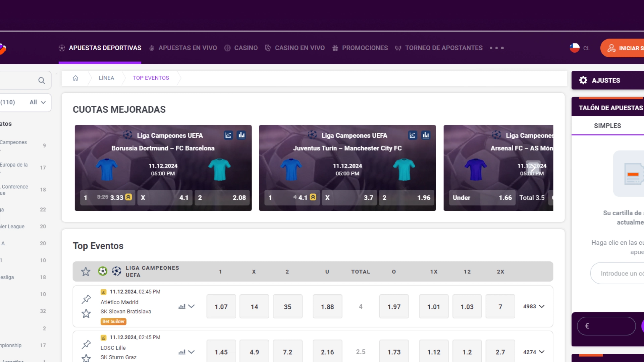Open the Conference league sidebar entry
The image size is (644, 362).
pos(23,190)
